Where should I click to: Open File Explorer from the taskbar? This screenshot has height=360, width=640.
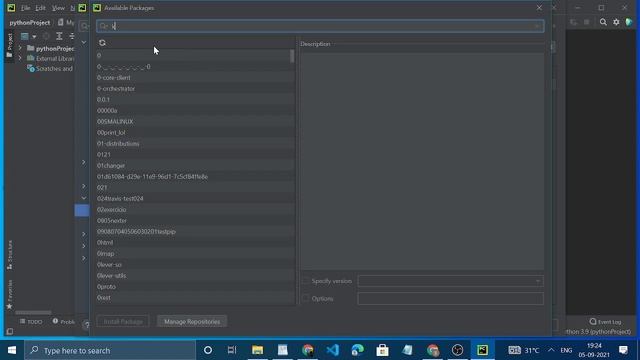(257, 350)
